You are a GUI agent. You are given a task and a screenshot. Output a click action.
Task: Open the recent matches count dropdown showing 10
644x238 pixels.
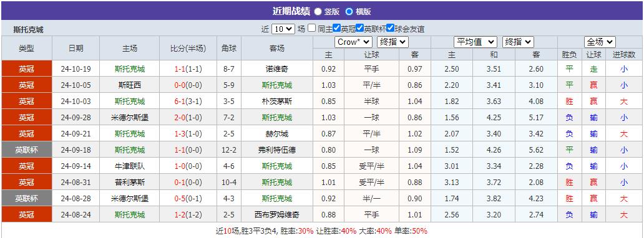(283, 29)
